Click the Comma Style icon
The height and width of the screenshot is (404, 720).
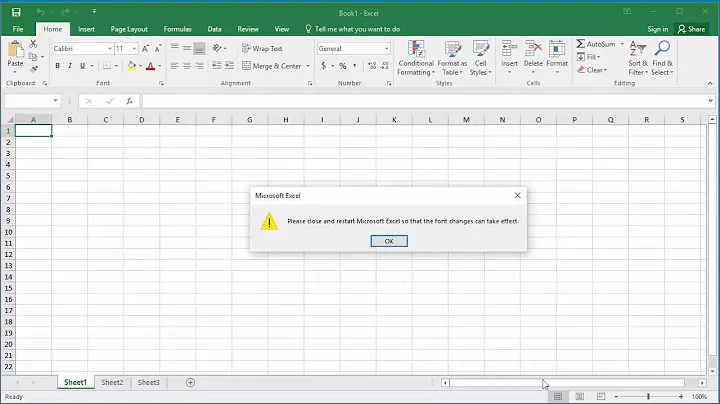pos(354,66)
